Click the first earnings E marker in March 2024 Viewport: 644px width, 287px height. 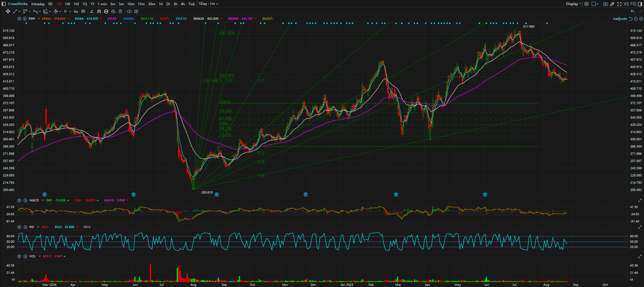pos(45,195)
